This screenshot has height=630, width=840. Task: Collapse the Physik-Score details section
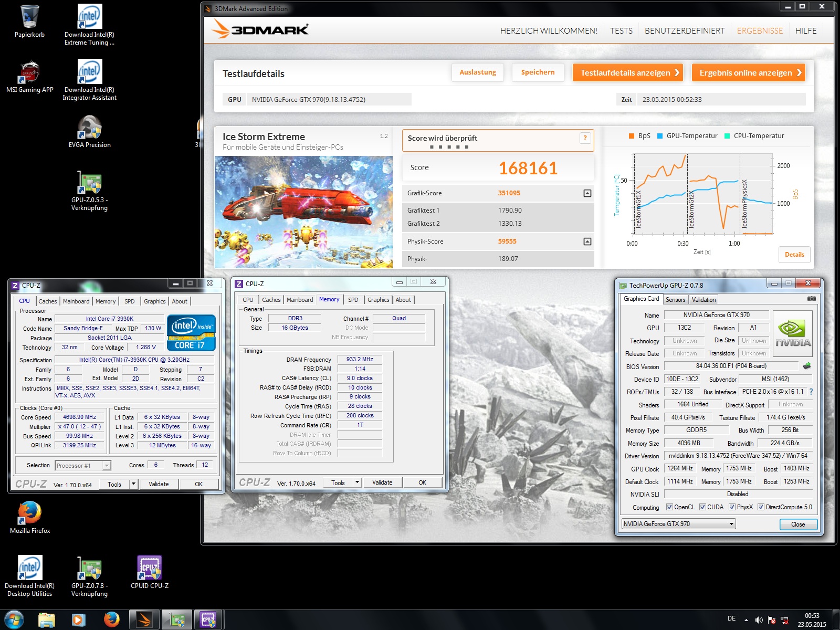(587, 241)
